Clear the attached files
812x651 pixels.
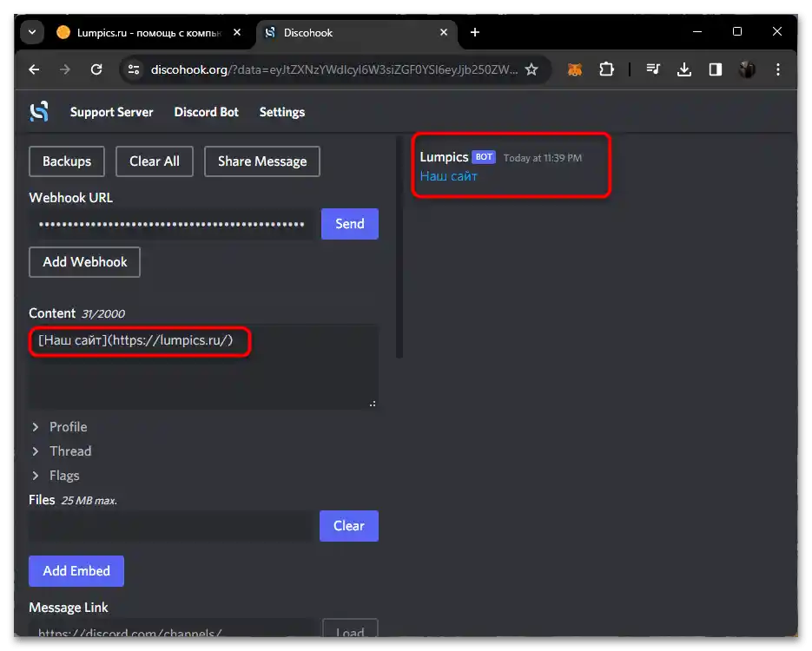pyautogui.click(x=349, y=526)
